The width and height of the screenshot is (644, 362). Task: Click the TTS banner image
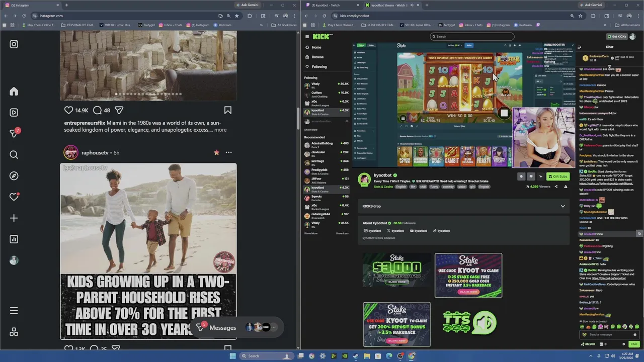pyautogui.click(x=470, y=323)
